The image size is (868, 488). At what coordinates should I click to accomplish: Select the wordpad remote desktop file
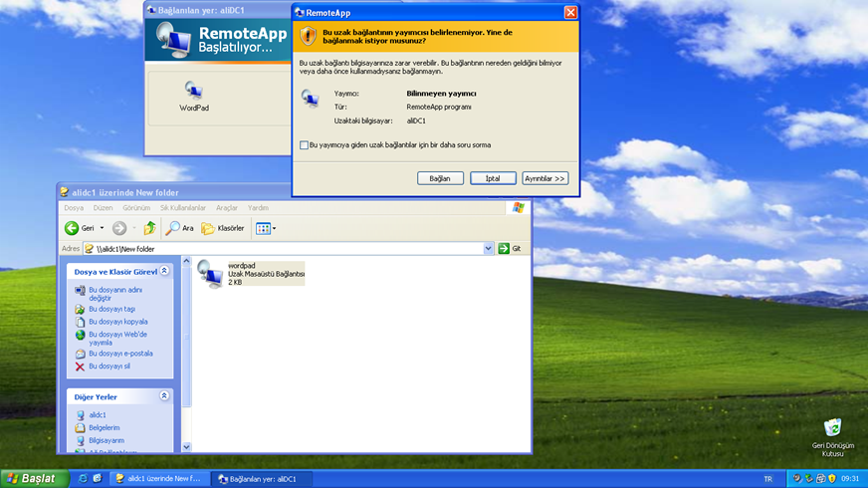(251, 274)
